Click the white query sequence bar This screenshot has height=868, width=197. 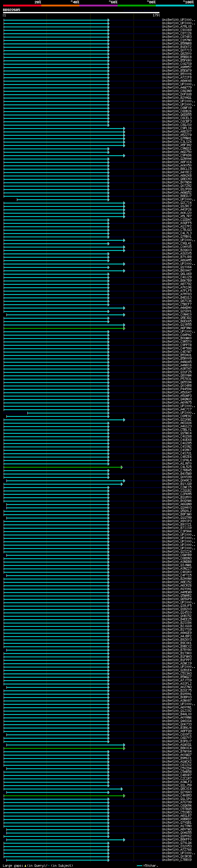click(81, 13)
